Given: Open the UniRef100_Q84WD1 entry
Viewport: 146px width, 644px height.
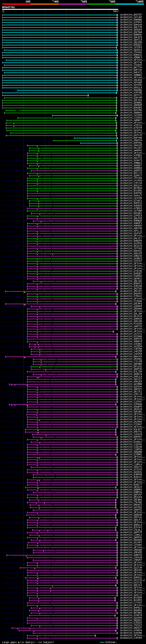Looking at the screenshot, I should click(x=131, y=103).
